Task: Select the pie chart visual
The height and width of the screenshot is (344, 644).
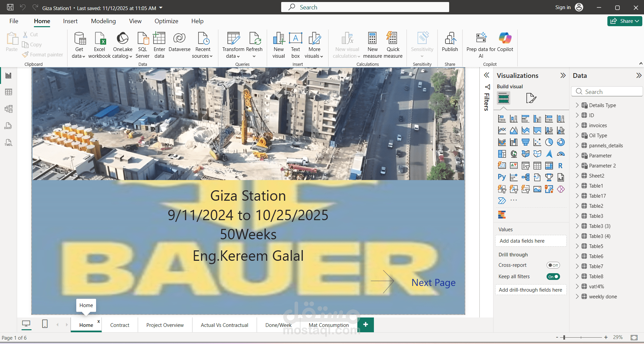Action: pyautogui.click(x=549, y=142)
